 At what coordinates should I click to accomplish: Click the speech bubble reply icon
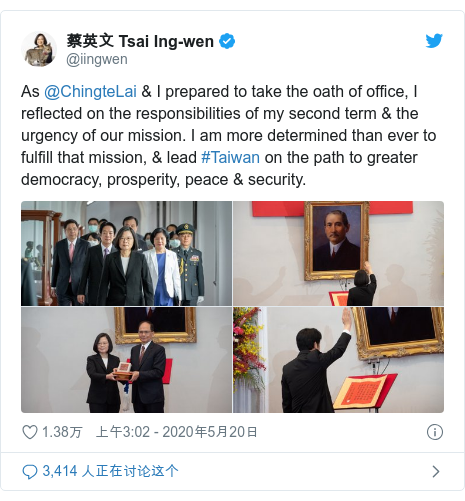click(x=30, y=472)
